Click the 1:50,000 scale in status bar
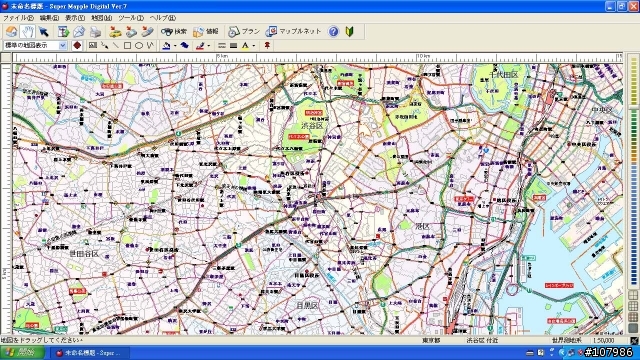 [x=604, y=340]
